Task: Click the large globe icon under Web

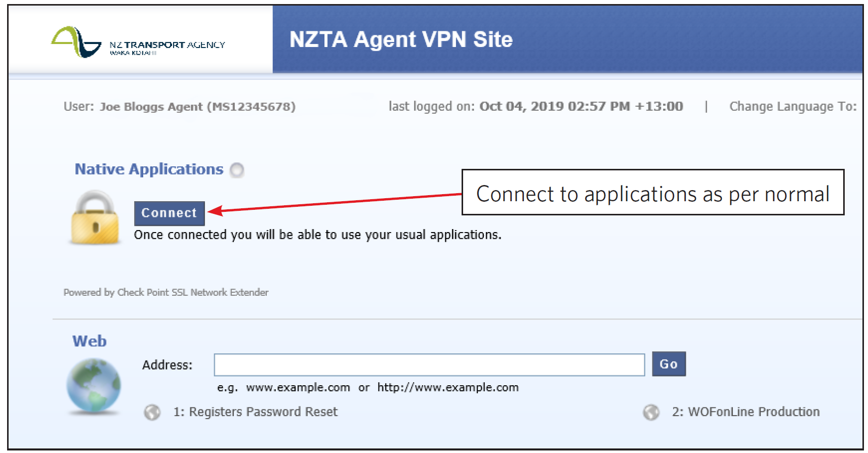Action: tap(94, 385)
